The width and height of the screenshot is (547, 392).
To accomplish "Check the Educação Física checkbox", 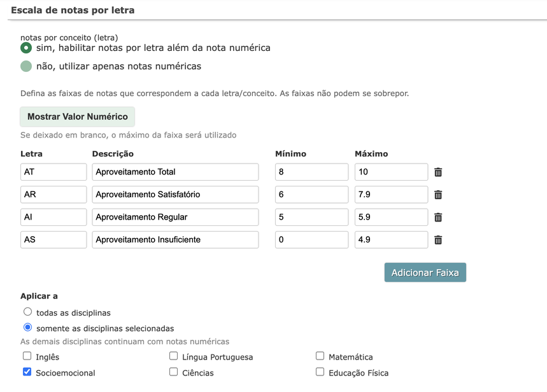I will [x=320, y=372].
